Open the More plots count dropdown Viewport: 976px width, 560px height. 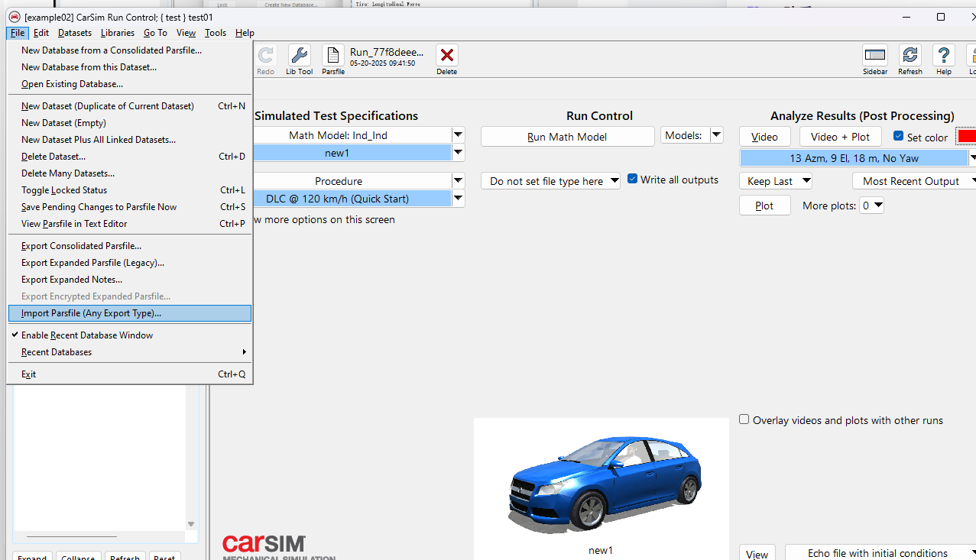[x=871, y=206]
